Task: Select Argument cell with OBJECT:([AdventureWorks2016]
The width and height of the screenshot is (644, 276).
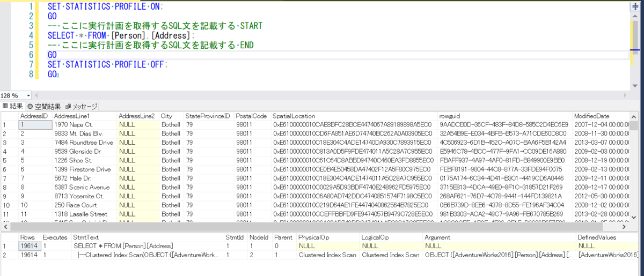Action: click(500, 255)
